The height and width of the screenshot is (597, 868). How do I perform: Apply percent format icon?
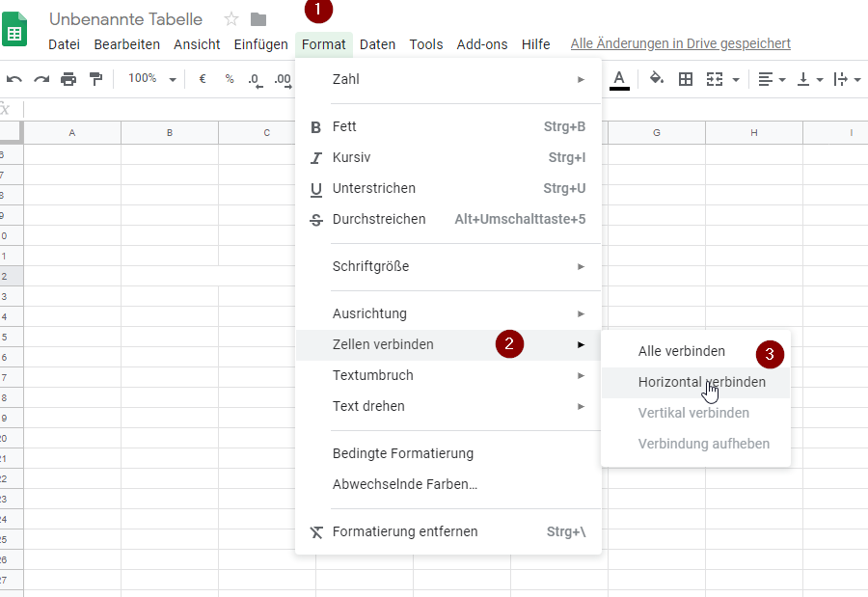click(x=230, y=79)
